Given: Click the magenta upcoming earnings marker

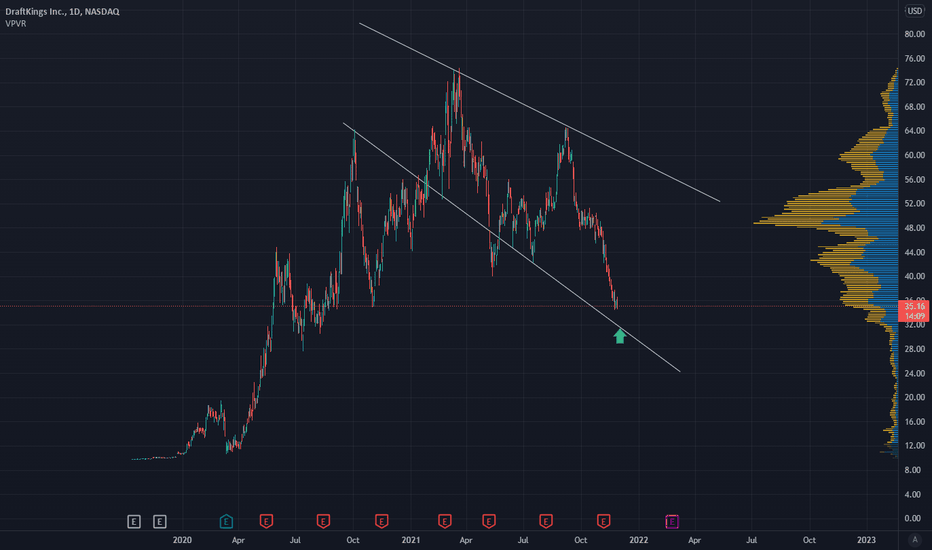Looking at the screenshot, I should [672, 521].
